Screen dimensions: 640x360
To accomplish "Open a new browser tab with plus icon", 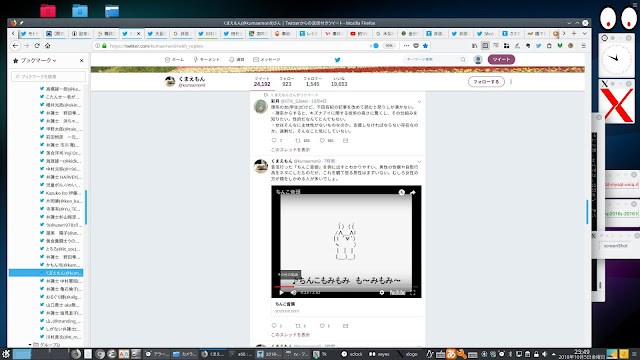I will tap(574, 33).
